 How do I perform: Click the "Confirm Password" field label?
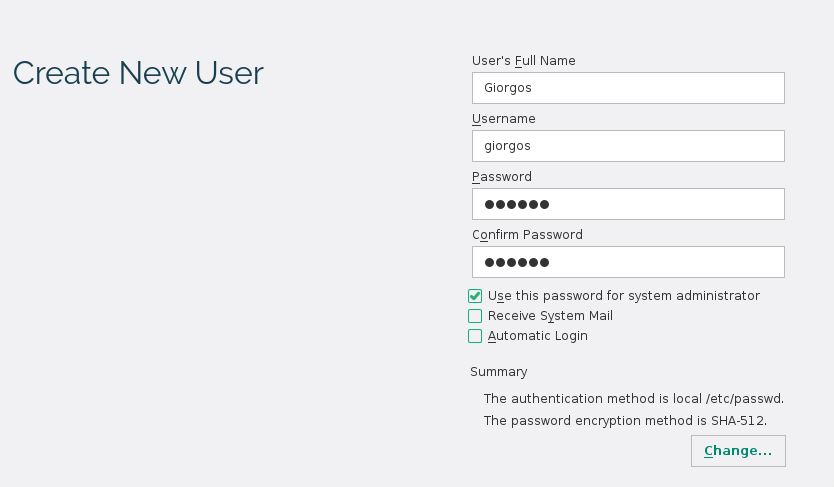[x=527, y=234]
